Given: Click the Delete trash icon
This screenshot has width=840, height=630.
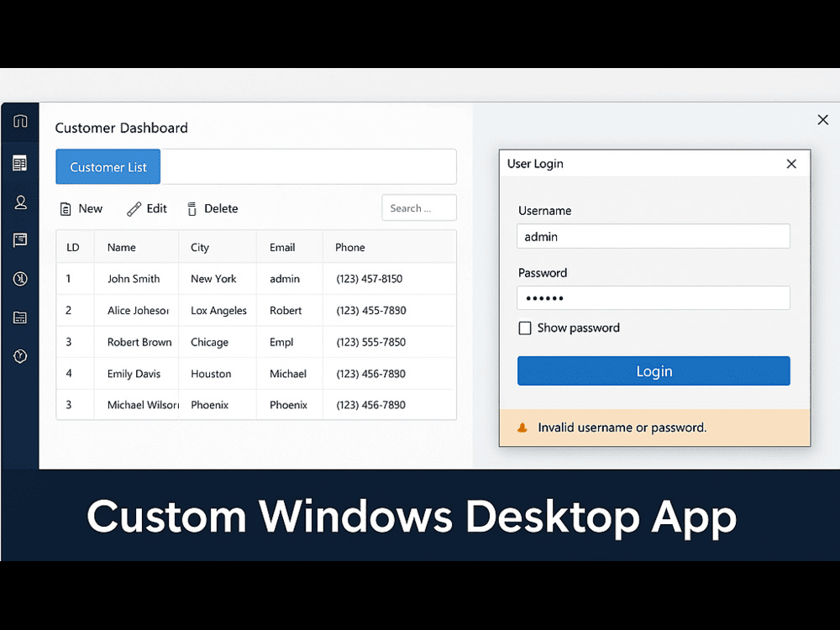Looking at the screenshot, I should click(192, 209).
